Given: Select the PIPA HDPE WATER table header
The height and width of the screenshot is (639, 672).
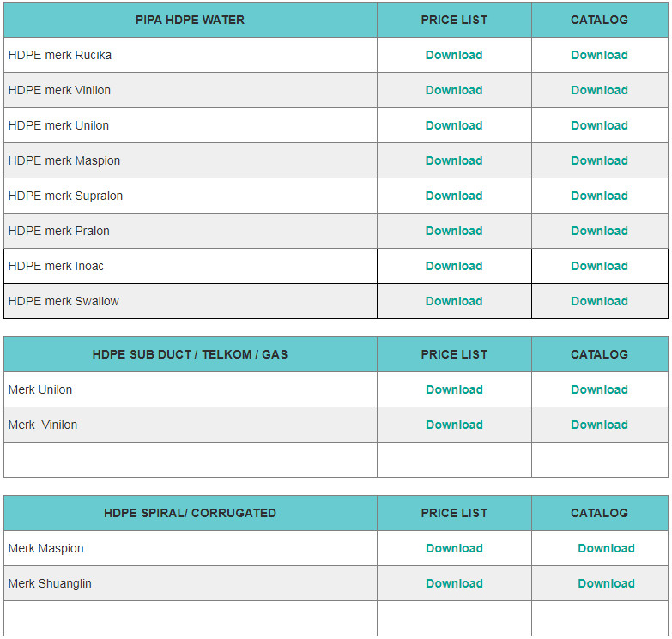Looking at the screenshot, I should pyautogui.click(x=190, y=20).
